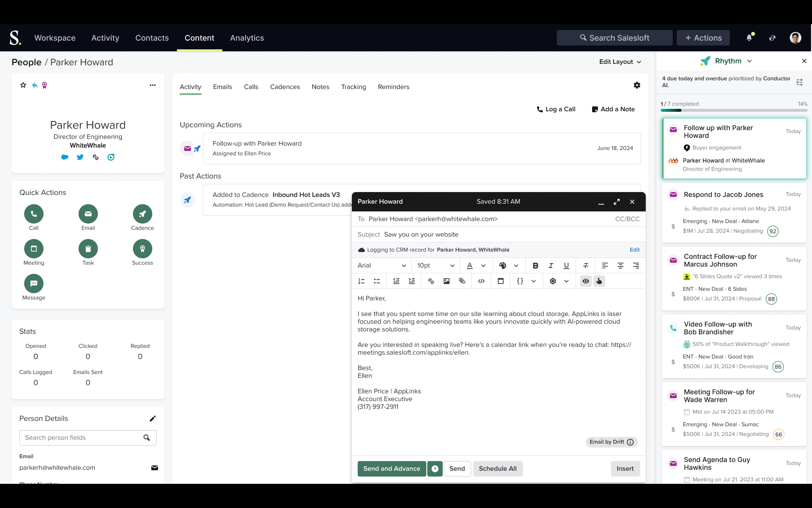The image size is (812, 508).
Task: Open the Salesforce record cloud icon
Action: pyautogui.click(x=65, y=157)
